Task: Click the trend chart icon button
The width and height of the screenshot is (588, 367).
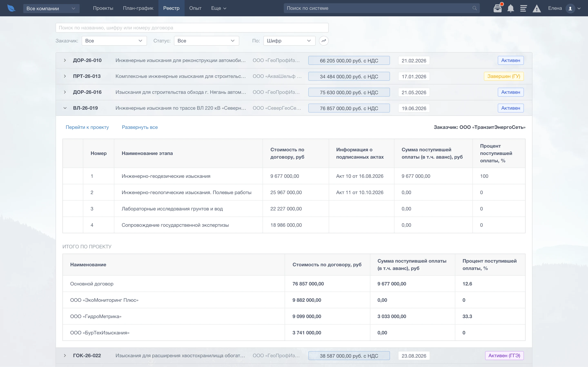Action: click(x=324, y=41)
